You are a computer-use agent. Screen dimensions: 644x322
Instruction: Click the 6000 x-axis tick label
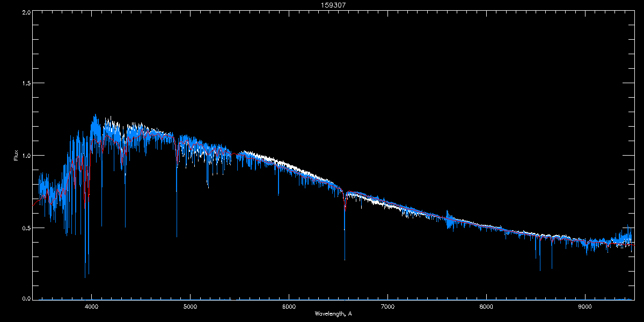pyautogui.click(x=289, y=306)
